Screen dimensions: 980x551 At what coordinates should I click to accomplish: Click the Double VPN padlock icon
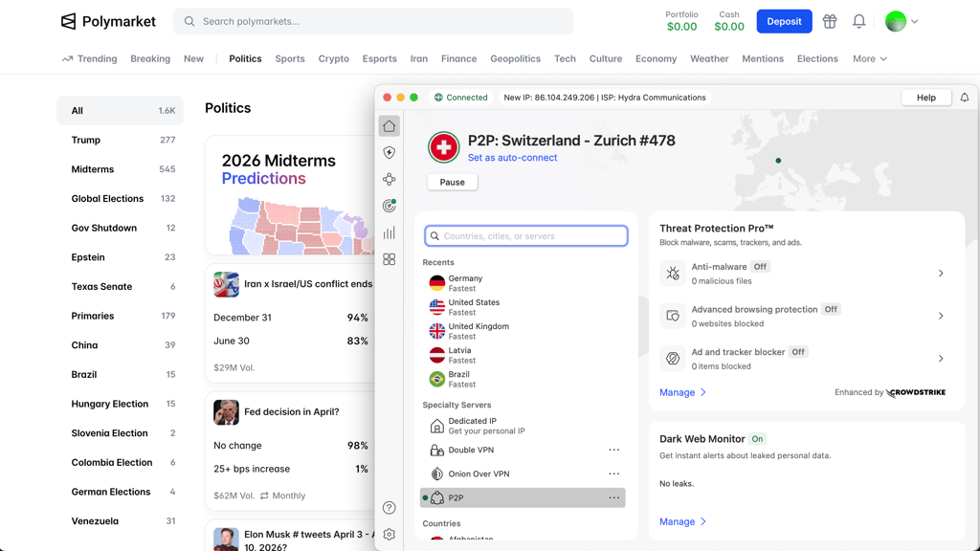(436, 450)
